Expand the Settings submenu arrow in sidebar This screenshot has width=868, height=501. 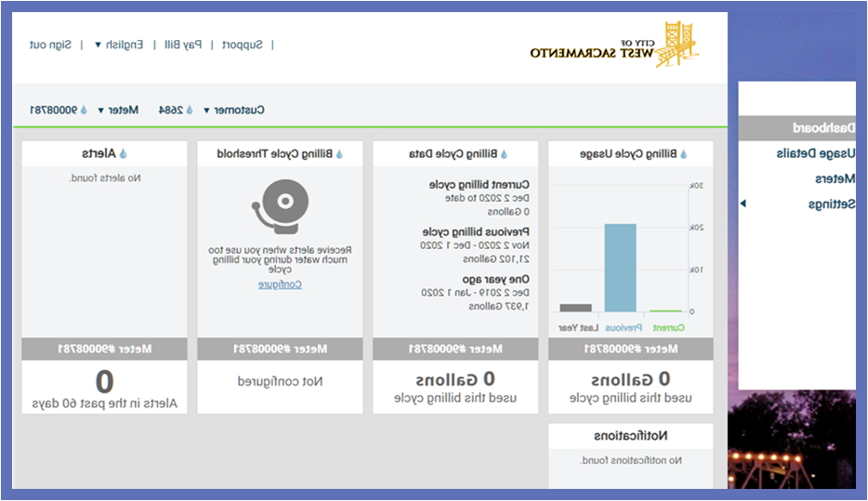pos(743,204)
